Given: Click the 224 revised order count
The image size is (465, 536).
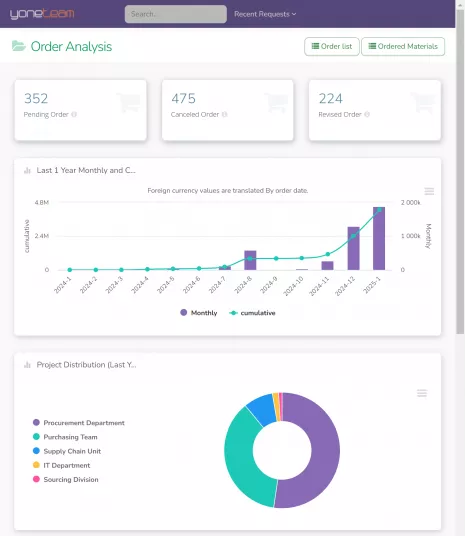Looking at the screenshot, I should 331,98.
